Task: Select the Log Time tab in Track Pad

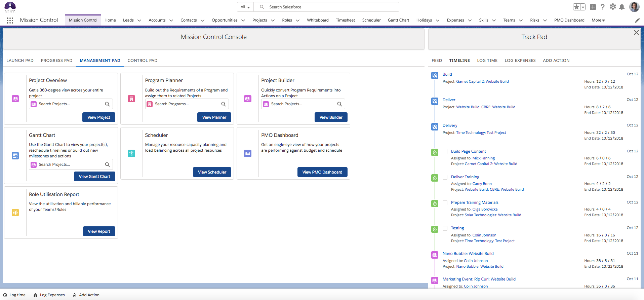Action: click(x=487, y=61)
